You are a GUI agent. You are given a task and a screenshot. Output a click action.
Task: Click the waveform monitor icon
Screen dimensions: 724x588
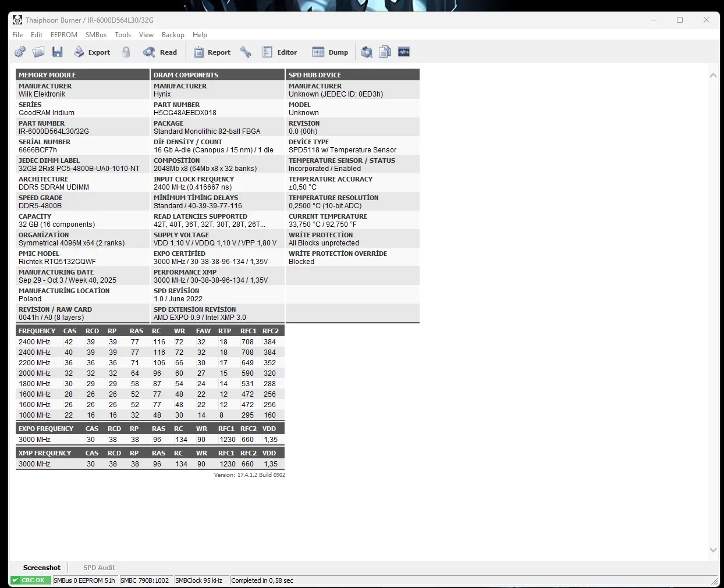coord(404,52)
